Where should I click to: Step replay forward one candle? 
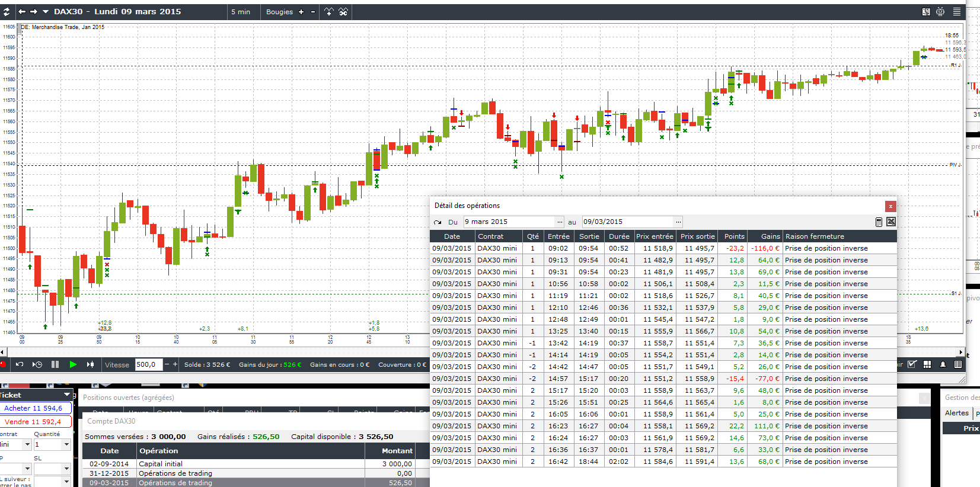[90, 364]
